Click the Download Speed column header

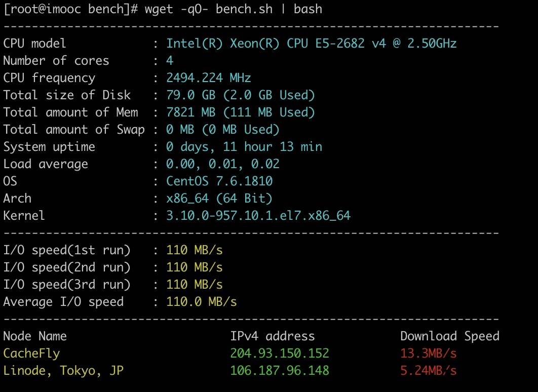point(449,336)
